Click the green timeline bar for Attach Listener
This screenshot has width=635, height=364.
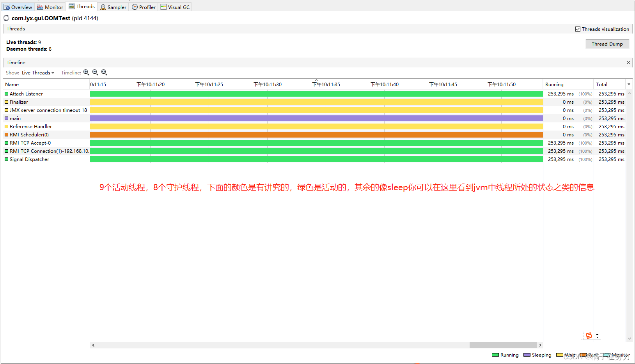316,94
